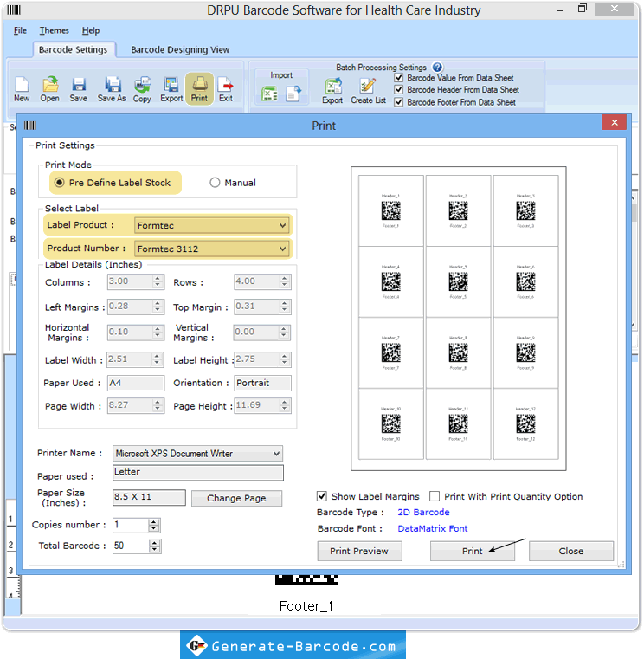The image size is (644, 659).
Task: Open Batch Processing Settings help icon
Action: pos(437,68)
